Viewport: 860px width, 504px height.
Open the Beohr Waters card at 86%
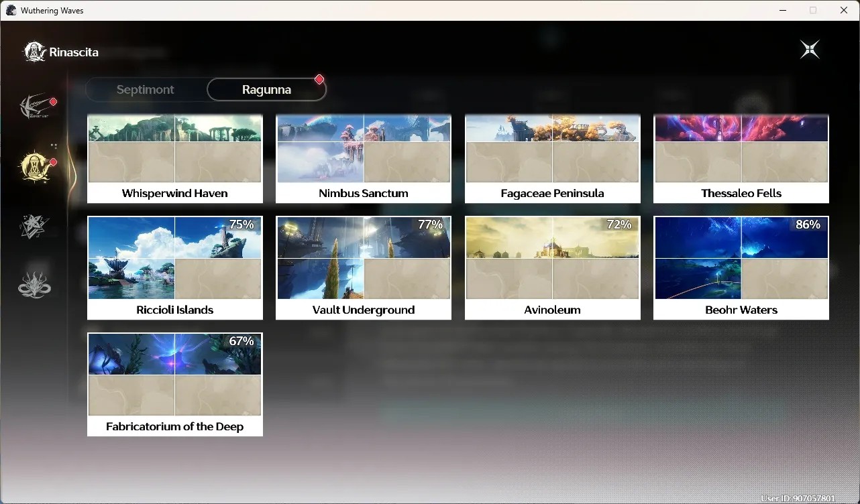(741, 268)
